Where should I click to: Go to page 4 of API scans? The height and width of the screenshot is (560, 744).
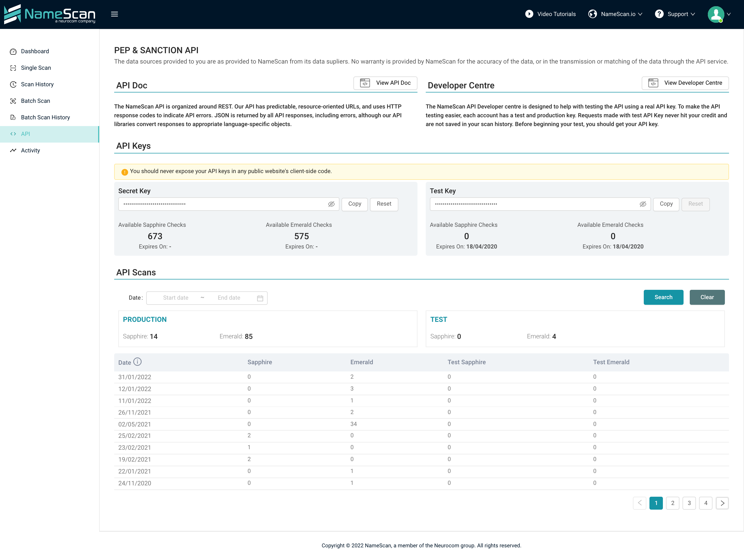point(706,503)
